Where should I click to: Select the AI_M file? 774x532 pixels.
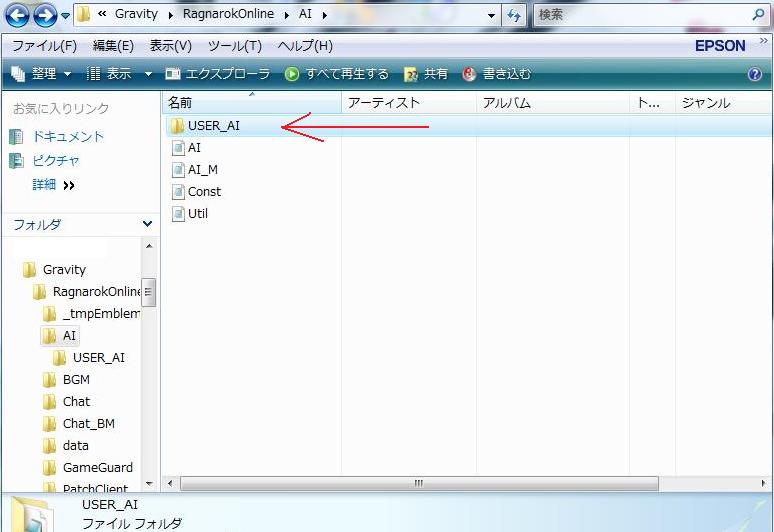[194, 170]
